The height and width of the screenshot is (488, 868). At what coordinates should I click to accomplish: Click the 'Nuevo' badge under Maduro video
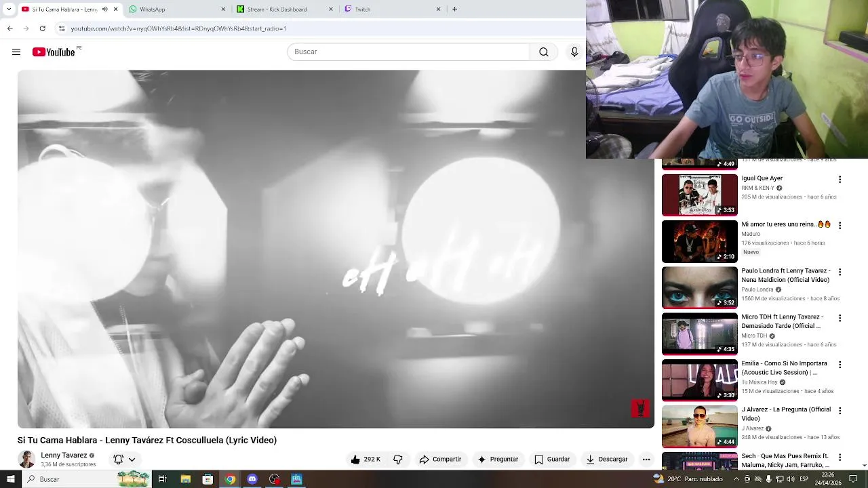(751, 252)
